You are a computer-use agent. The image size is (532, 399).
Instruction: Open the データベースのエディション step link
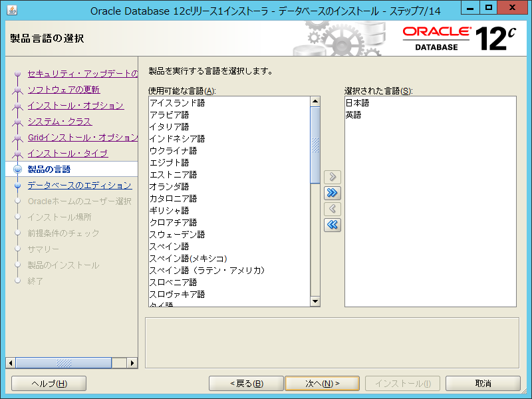click(79, 186)
